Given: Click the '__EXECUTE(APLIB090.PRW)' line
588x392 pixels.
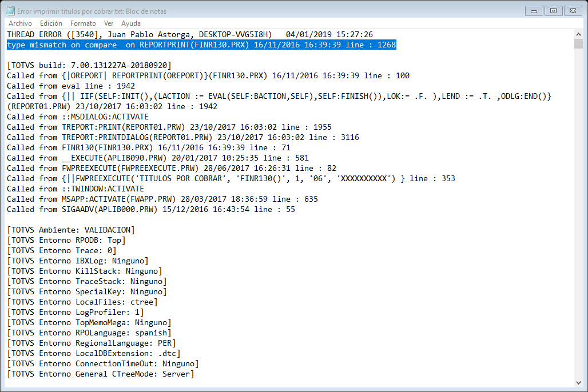Looking at the screenshot, I should (x=158, y=158).
